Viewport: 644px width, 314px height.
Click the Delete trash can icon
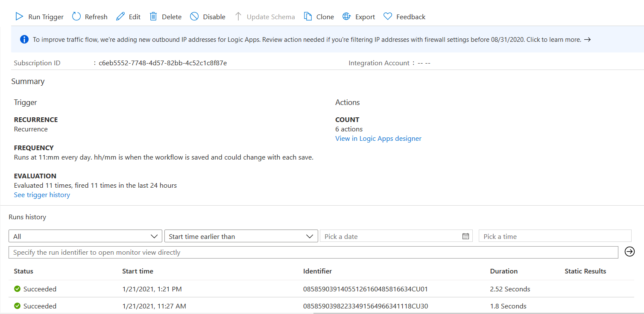click(x=153, y=17)
